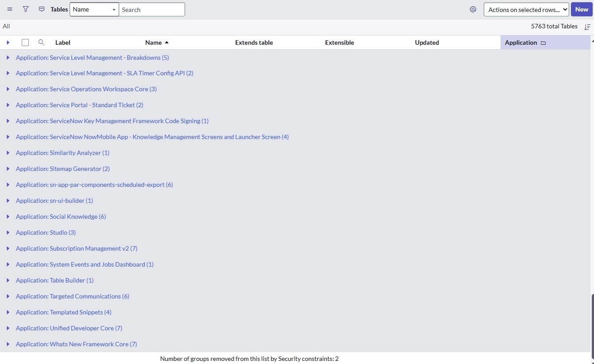Screen dimensions: 594x364
Task: Expand the Application: Table Builder group
Action: coord(8,280)
